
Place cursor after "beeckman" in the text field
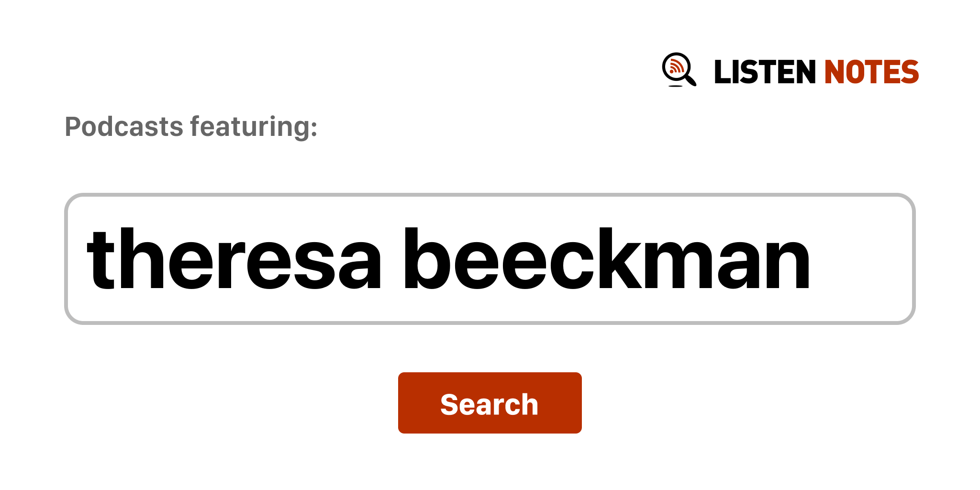(813, 259)
